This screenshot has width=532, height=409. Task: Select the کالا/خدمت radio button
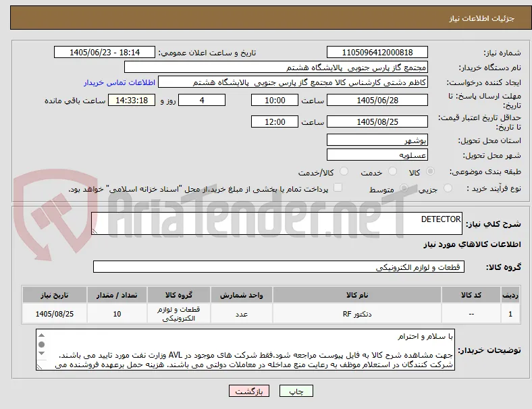click(x=344, y=171)
